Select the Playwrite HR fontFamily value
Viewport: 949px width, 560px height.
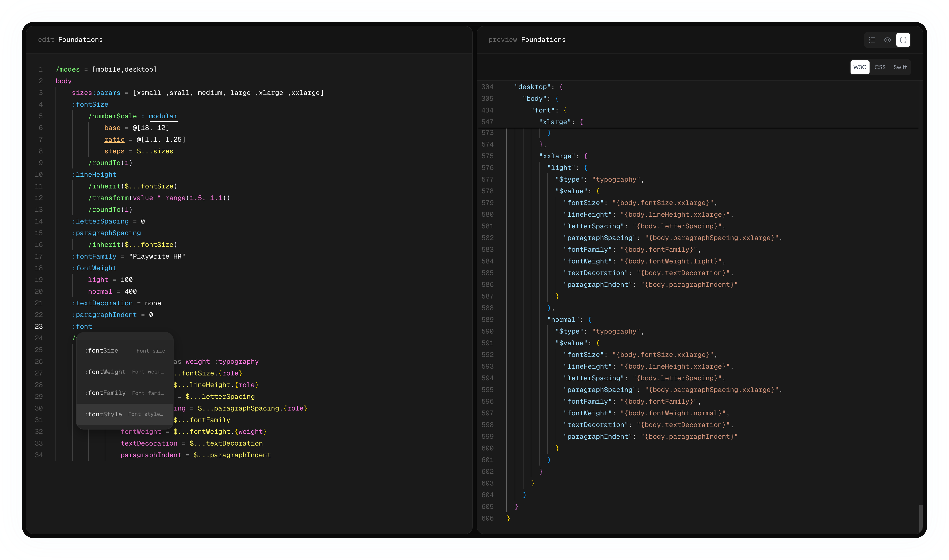click(x=157, y=256)
